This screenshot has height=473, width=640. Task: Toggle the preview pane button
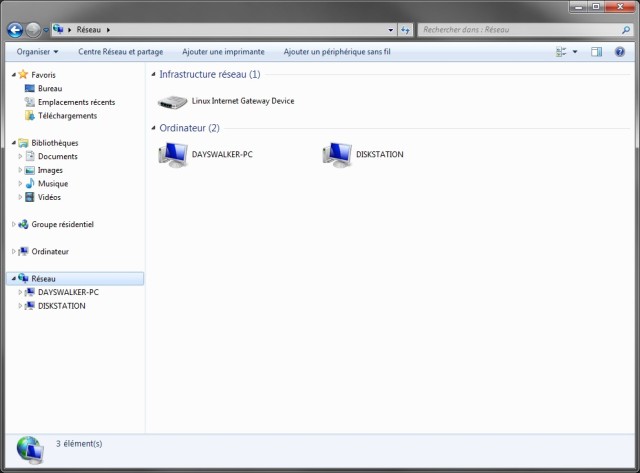[596, 52]
